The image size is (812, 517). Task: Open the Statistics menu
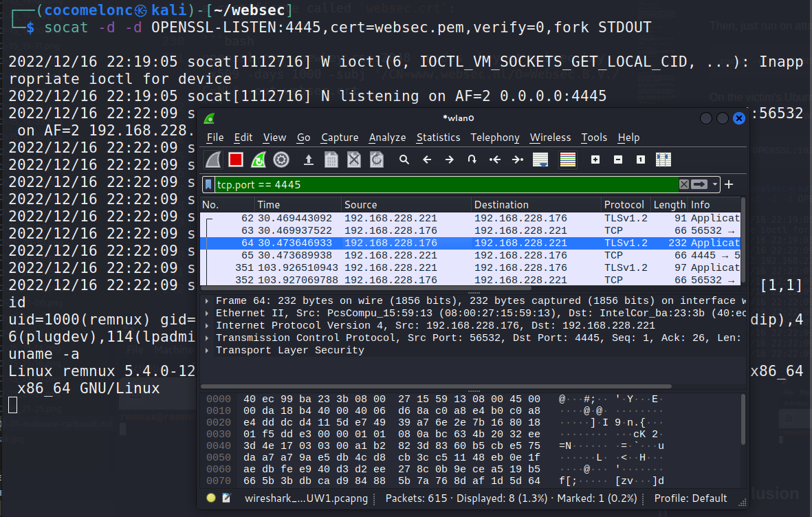click(438, 137)
